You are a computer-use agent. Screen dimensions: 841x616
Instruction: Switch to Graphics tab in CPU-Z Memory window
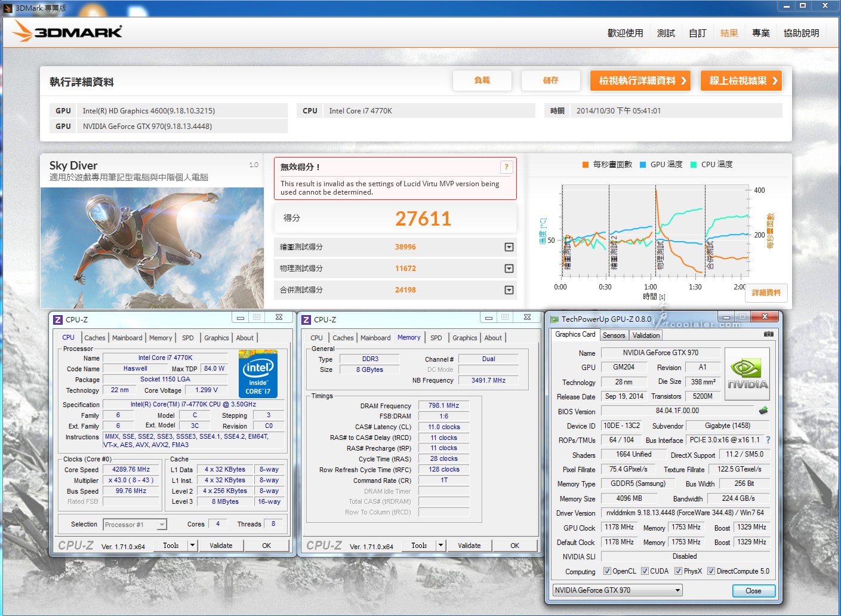point(465,338)
